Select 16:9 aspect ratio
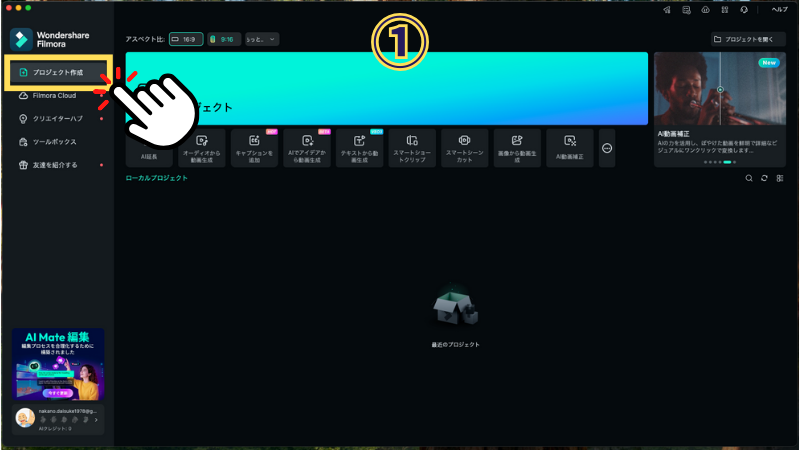The image size is (800, 450). [x=187, y=39]
